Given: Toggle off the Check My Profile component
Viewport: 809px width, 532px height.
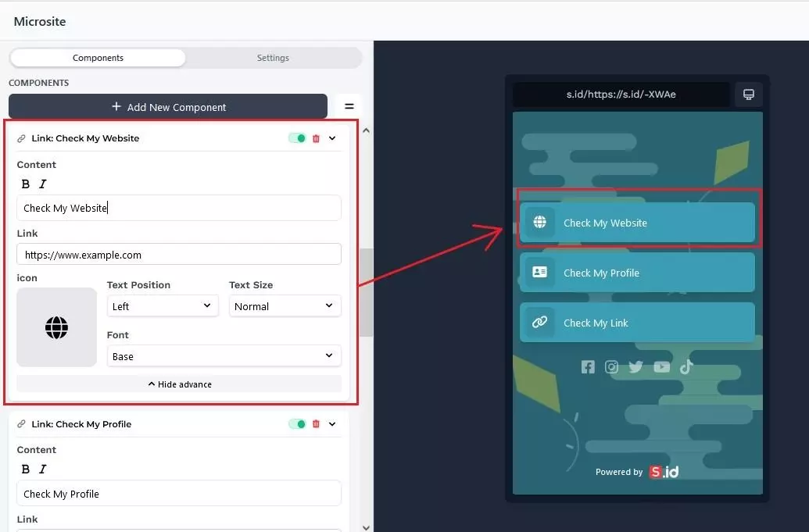Looking at the screenshot, I should (297, 424).
